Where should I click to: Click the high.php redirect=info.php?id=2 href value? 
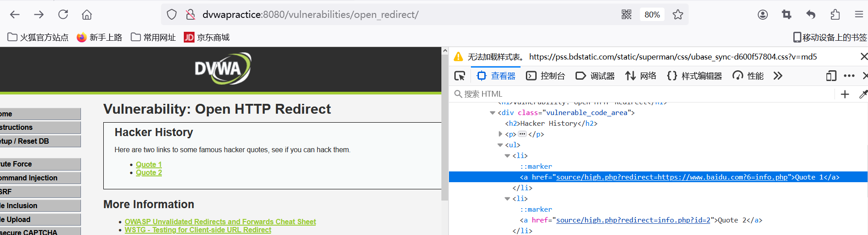[633, 220]
